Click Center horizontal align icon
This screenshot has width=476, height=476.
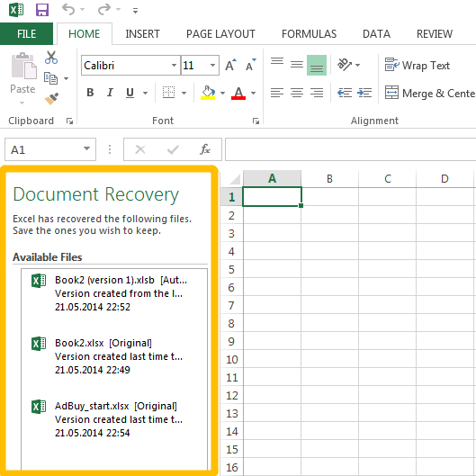pyautogui.click(x=297, y=93)
